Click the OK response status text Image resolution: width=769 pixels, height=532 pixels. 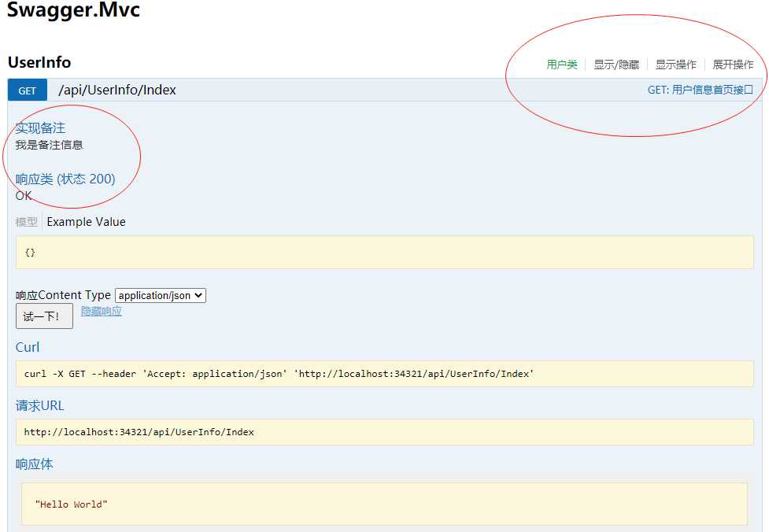tap(24, 196)
